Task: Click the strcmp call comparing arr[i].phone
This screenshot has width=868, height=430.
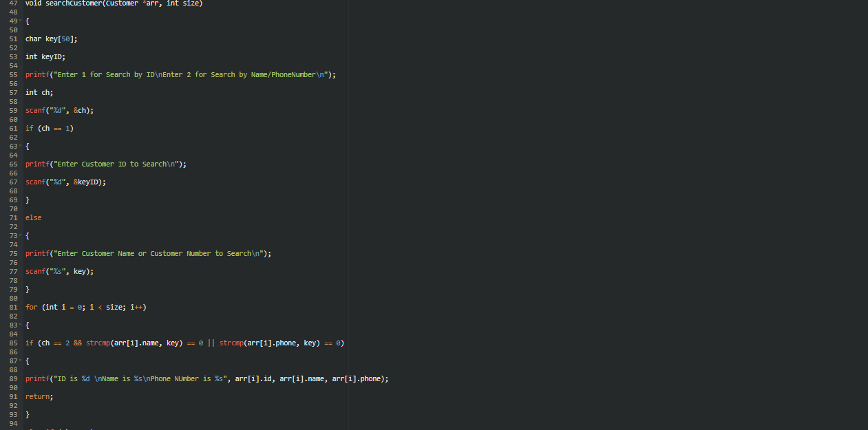Action: [x=231, y=343]
